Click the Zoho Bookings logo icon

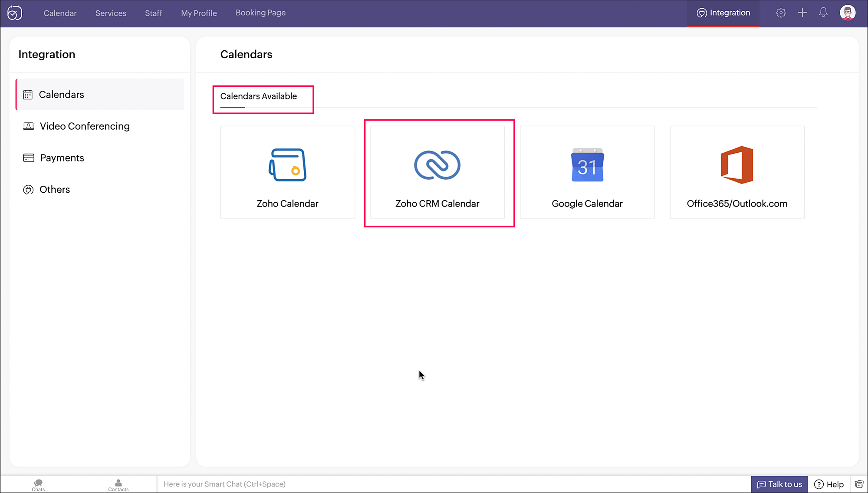tap(15, 13)
